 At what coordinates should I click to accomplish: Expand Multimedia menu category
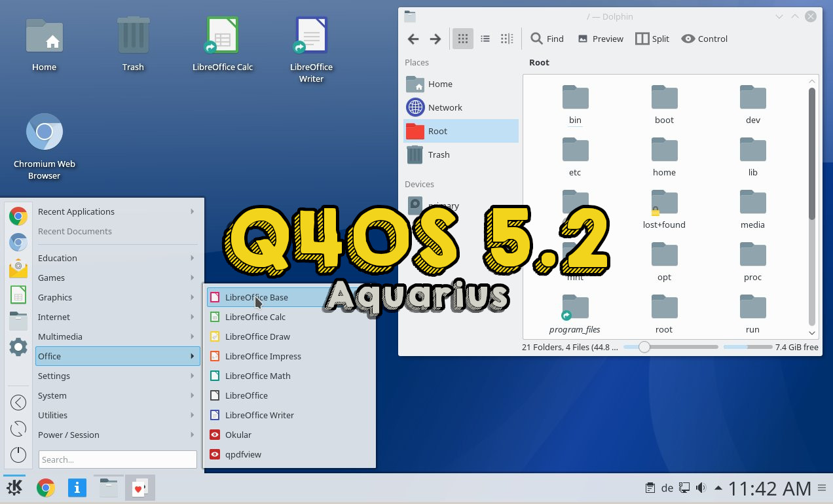click(117, 336)
